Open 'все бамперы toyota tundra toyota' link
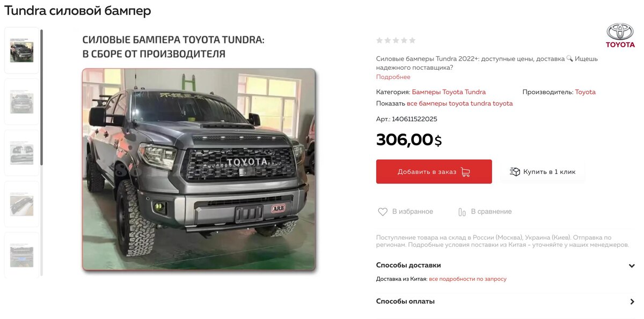This screenshot has width=644, height=319. (460, 103)
